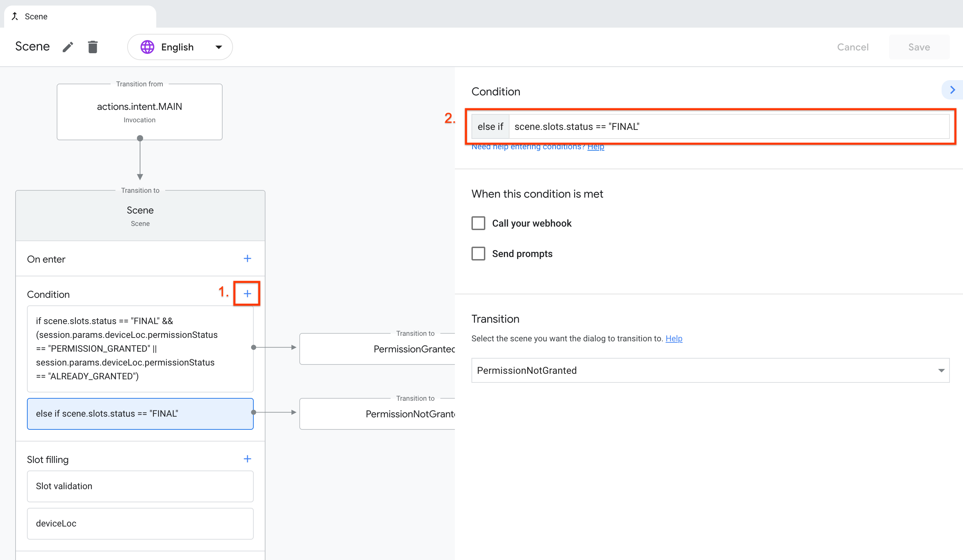Select the Scene tab
The width and height of the screenshot is (963, 560).
click(x=36, y=17)
